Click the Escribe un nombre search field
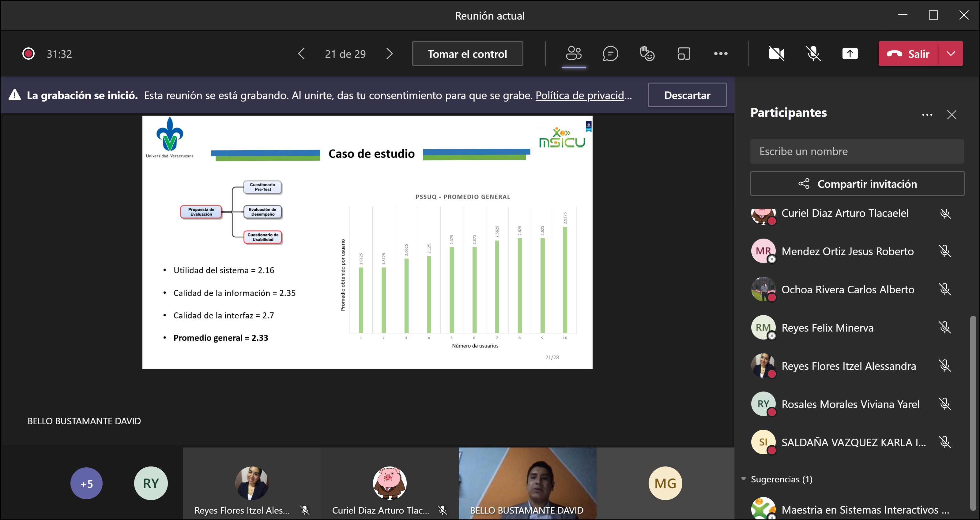Viewport: 980px width, 520px height. tap(857, 151)
